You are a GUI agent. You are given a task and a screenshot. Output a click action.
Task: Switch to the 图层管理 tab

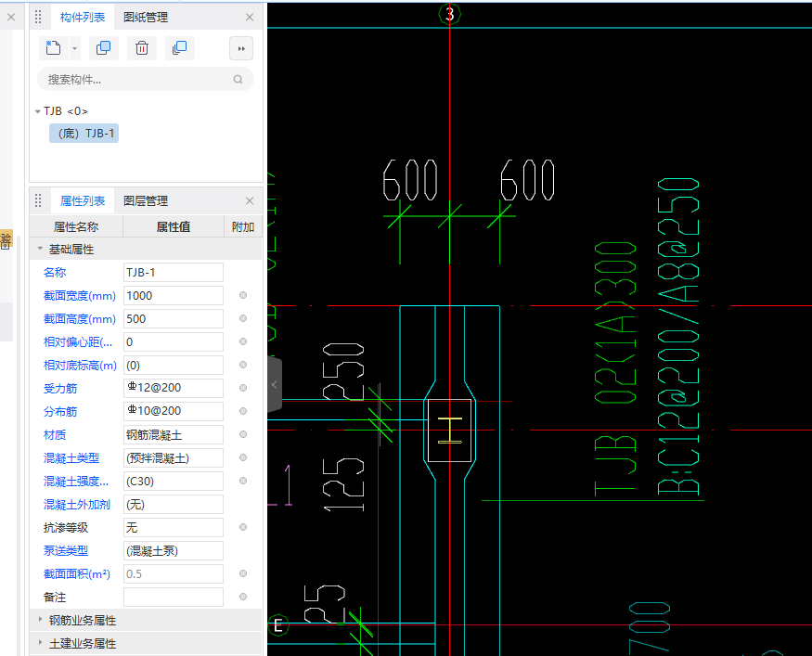(x=146, y=201)
